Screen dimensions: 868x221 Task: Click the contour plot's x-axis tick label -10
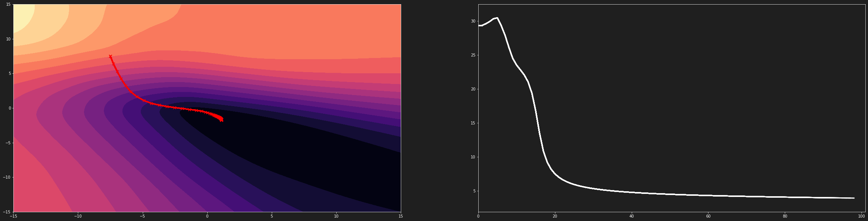[78, 216]
